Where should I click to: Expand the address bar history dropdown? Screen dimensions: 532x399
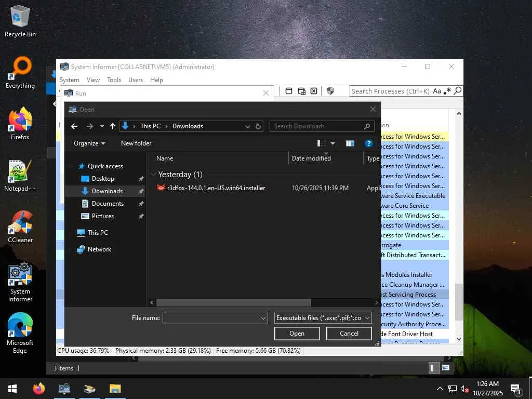[248, 127]
